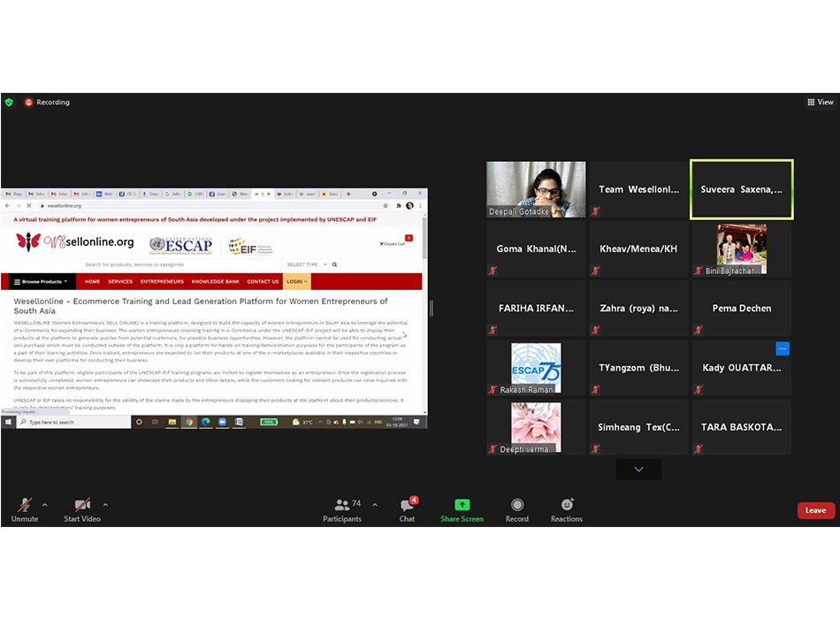Open ENTREPRENEURS in the website nav bar
The width and height of the screenshot is (840, 619).
pos(162,281)
